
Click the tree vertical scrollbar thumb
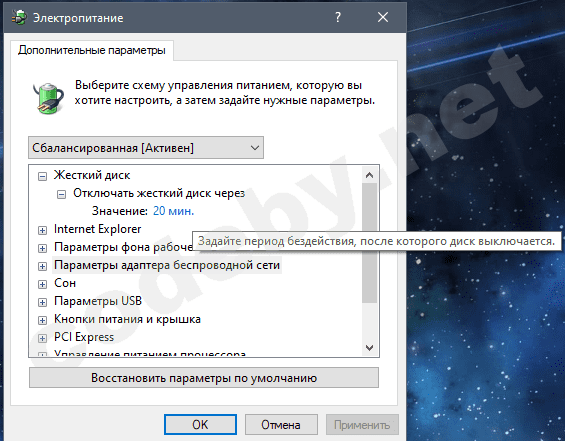coord(369,243)
